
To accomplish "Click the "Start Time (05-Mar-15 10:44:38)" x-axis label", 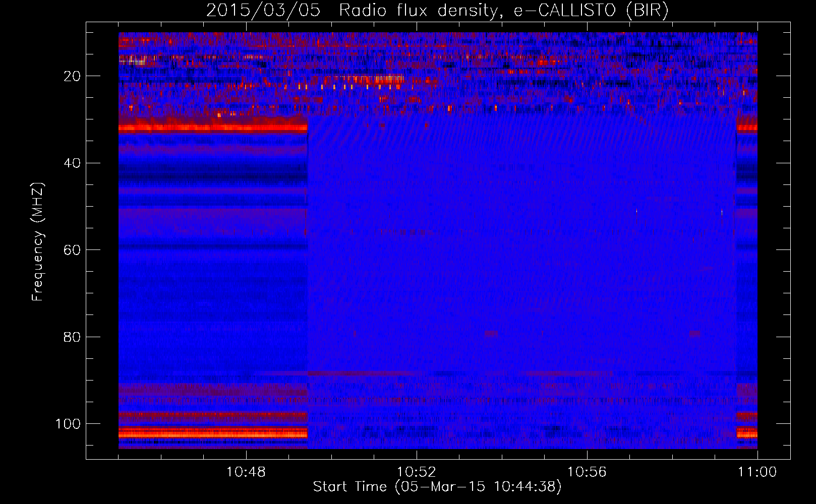I will (437, 486).
